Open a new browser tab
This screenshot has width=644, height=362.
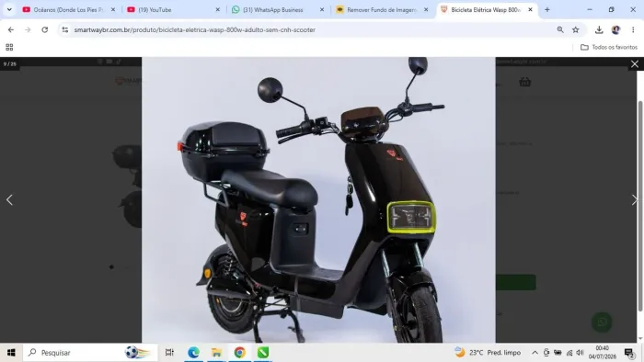(x=547, y=9)
